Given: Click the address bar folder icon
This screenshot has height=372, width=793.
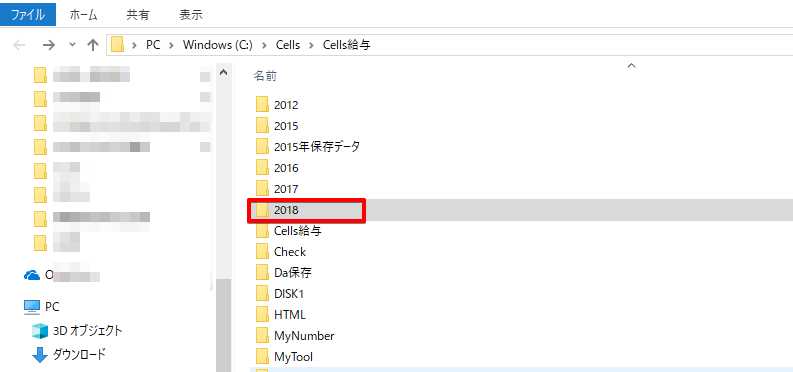Looking at the screenshot, I should (118, 44).
